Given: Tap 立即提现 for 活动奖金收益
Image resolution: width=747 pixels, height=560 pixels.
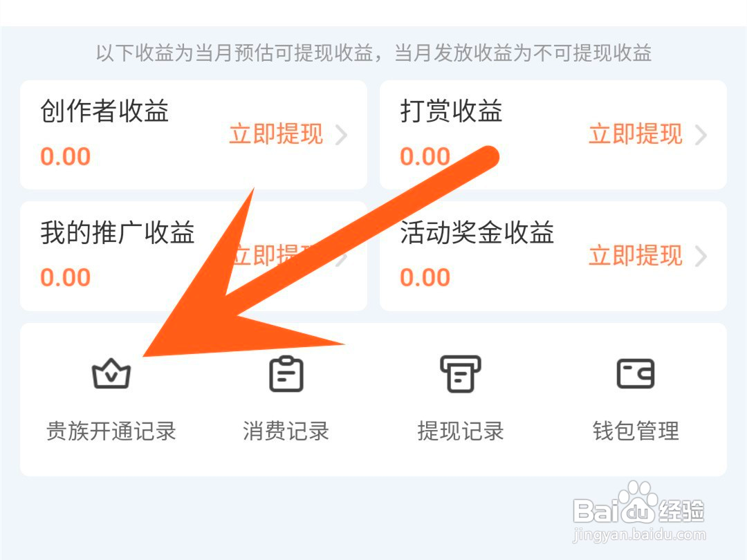Looking at the screenshot, I should pos(636,256).
